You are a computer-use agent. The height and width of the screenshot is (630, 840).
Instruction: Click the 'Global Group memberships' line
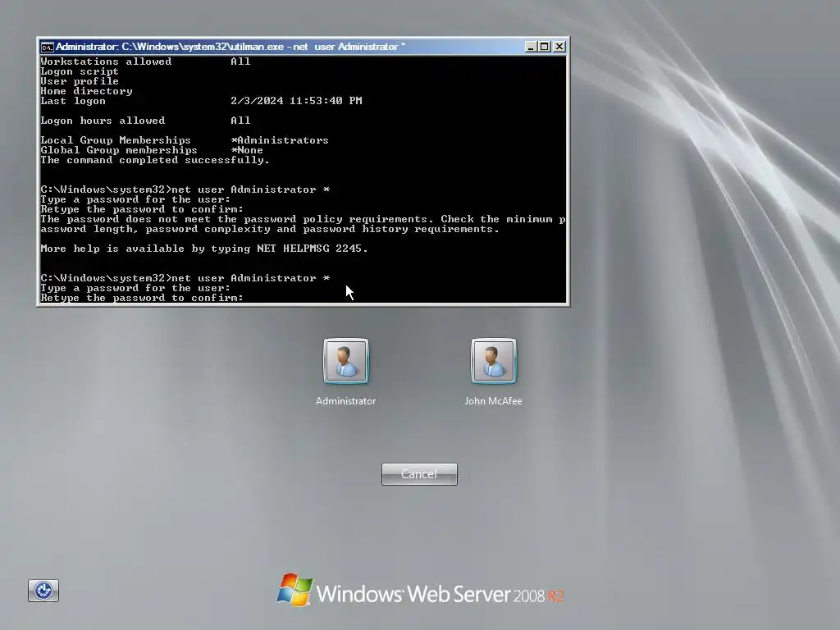coord(152,151)
